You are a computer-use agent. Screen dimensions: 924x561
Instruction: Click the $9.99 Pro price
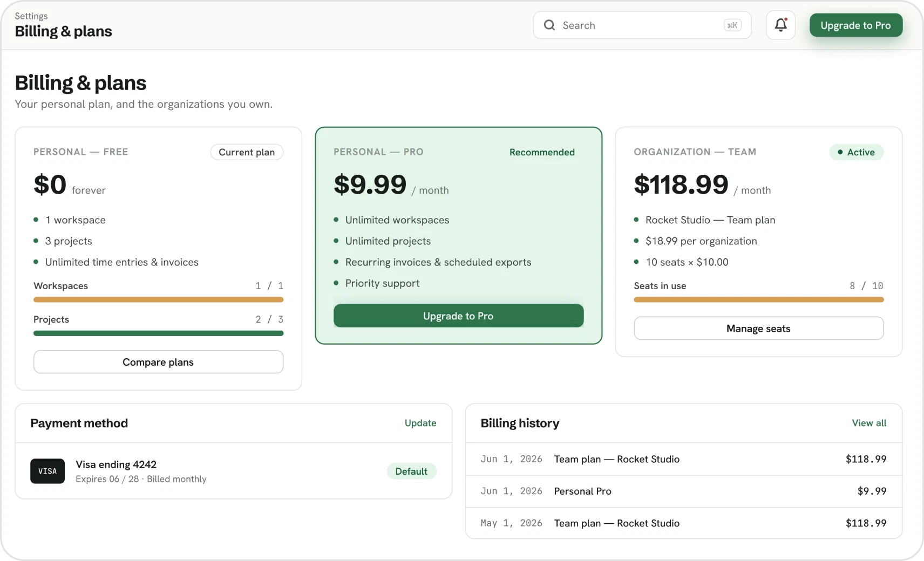[370, 184]
